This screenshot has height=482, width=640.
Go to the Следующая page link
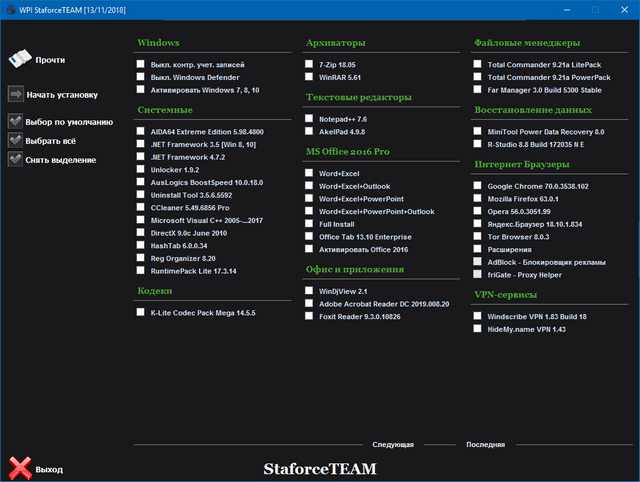393,444
